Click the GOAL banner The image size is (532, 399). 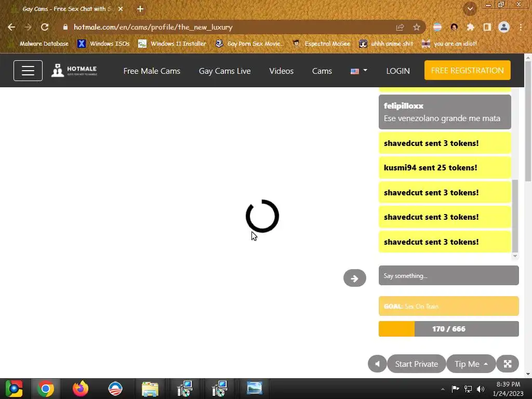(448, 306)
